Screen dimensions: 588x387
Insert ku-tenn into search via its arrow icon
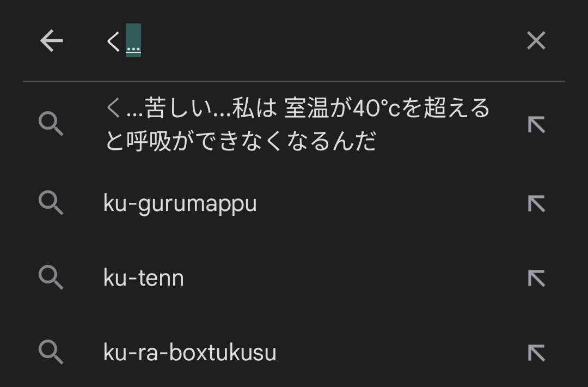pos(536,279)
